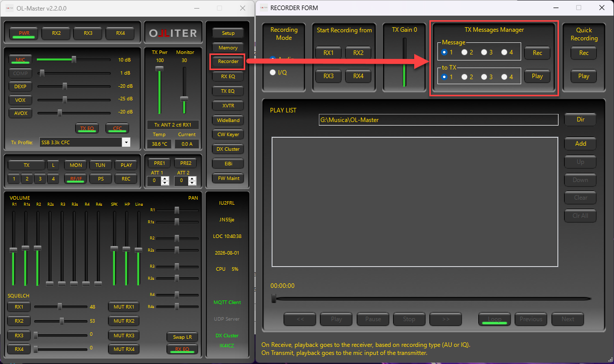Click Play in the Quick Recording panel
This screenshot has width=614, height=364.
pyautogui.click(x=584, y=76)
